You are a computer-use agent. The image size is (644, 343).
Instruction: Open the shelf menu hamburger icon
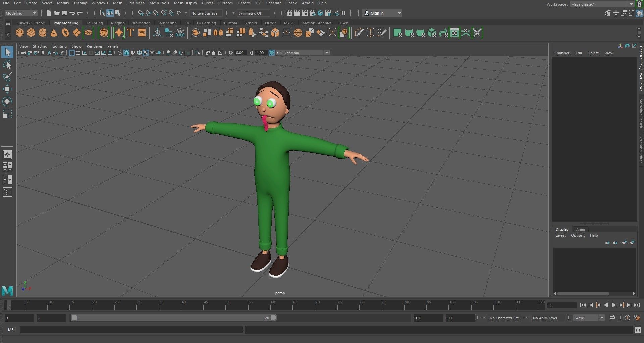[x=8, y=24]
